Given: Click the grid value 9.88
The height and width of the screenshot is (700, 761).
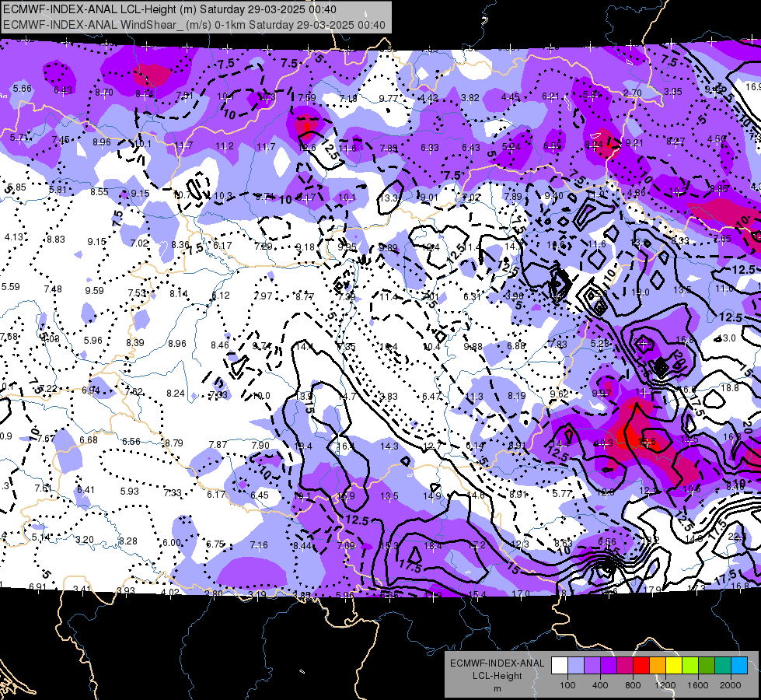Looking at the screenshot, I should 473,346.
